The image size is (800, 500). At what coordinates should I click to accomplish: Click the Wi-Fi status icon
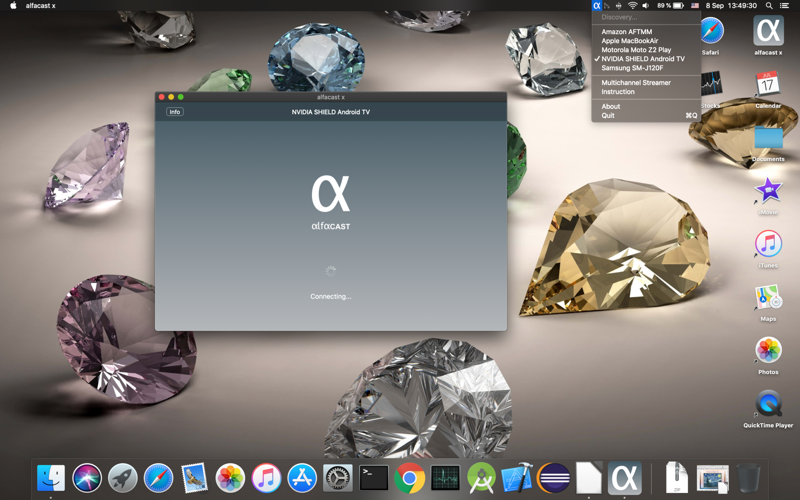(x=633, y=6)
